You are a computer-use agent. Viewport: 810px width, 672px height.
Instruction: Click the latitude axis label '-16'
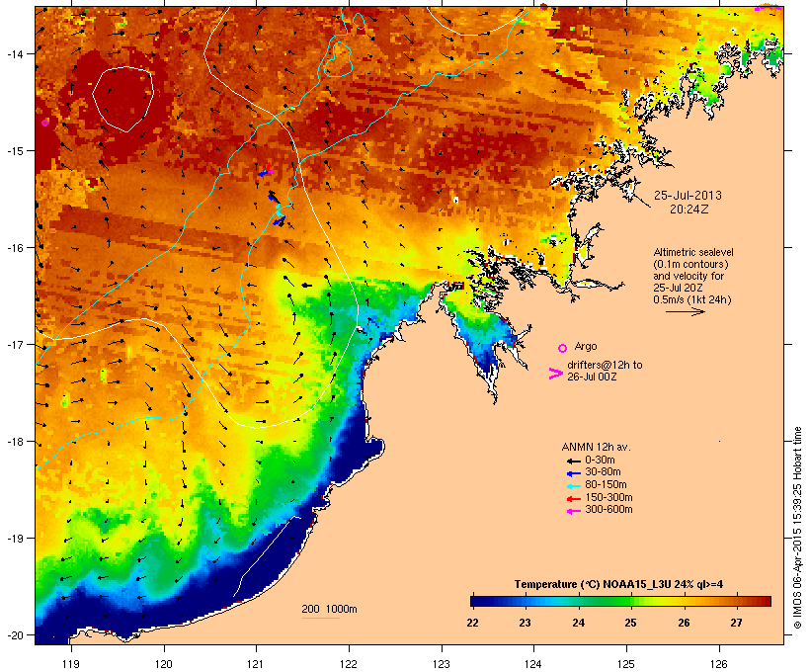(15, 248)
